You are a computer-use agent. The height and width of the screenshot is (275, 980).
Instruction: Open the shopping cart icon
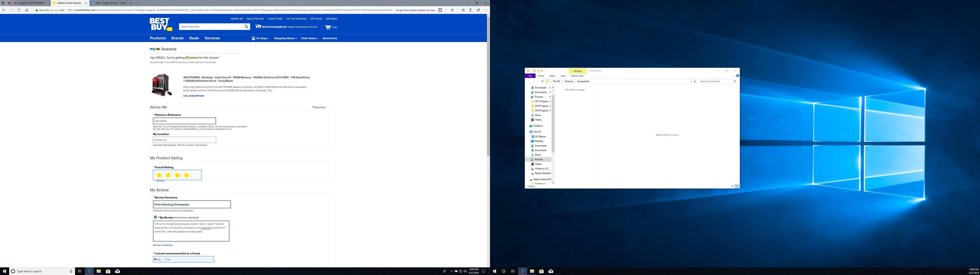(328, 27)
